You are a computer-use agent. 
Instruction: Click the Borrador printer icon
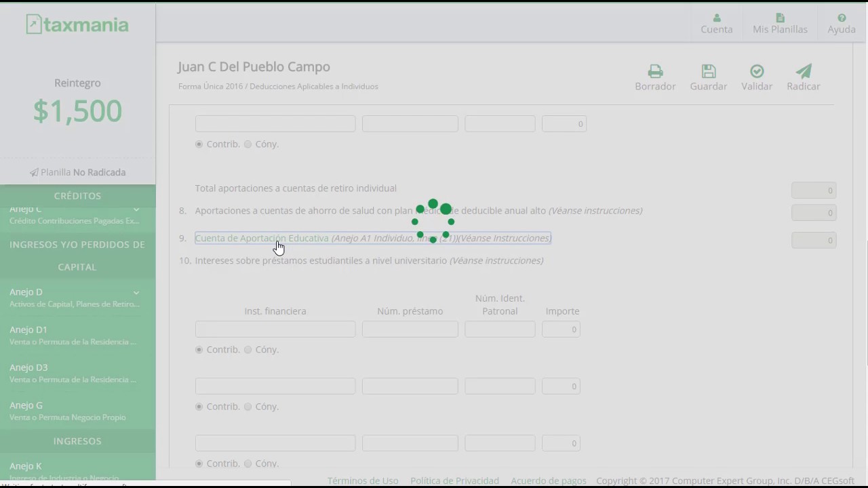(x=655, y=71)
